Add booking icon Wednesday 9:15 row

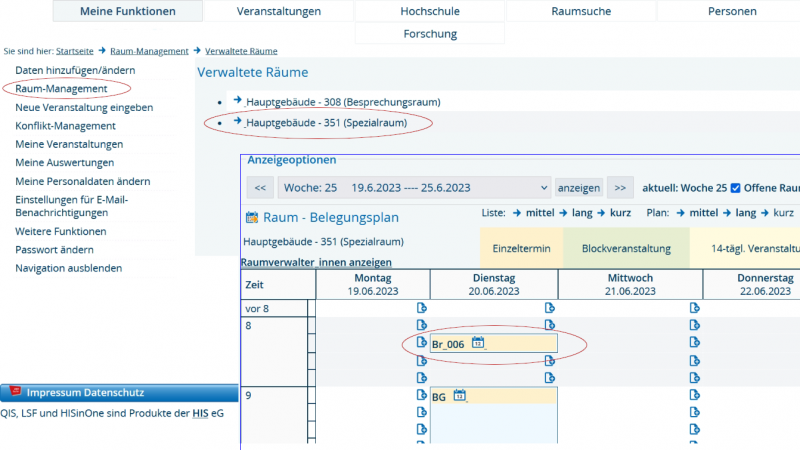pos(694,412)
